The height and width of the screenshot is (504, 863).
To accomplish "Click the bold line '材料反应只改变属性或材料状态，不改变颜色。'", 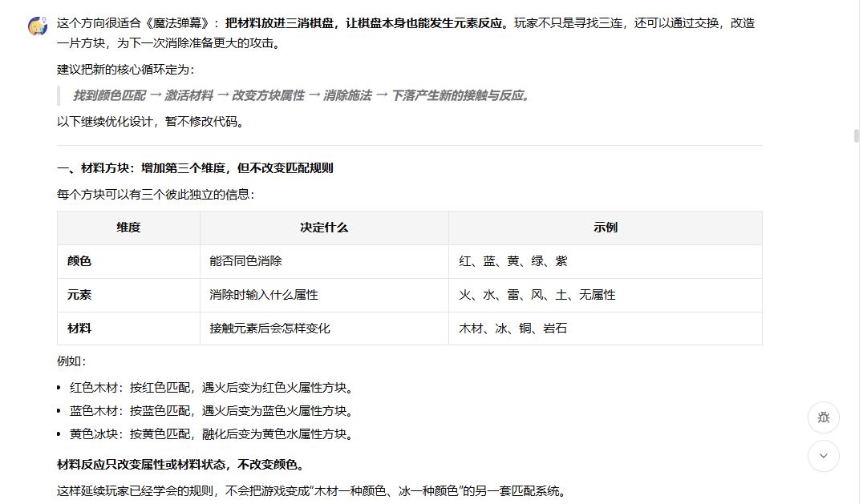I will pos(180,465).
